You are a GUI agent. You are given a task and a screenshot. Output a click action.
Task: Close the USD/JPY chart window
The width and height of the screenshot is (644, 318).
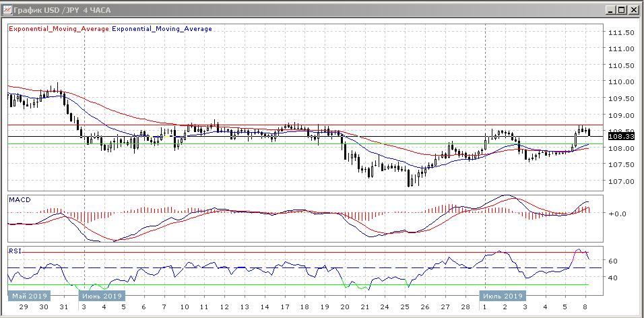point(633,9)
